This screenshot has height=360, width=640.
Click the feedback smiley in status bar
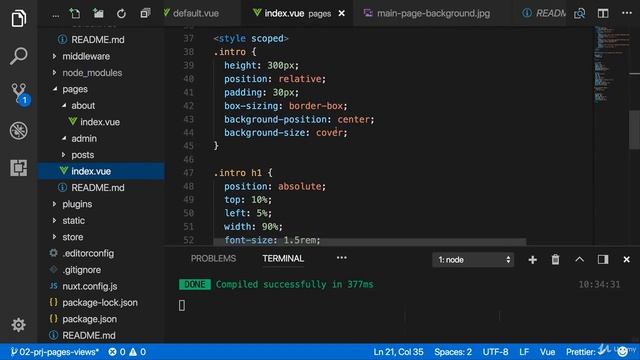coord(623,351)
